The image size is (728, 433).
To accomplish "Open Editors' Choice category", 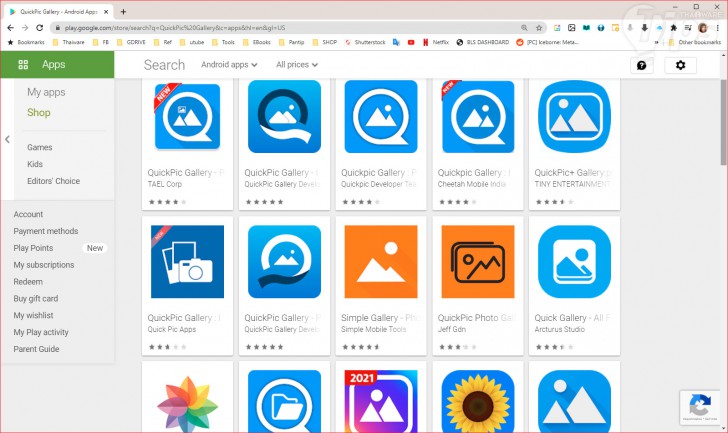I will [53, 181].
